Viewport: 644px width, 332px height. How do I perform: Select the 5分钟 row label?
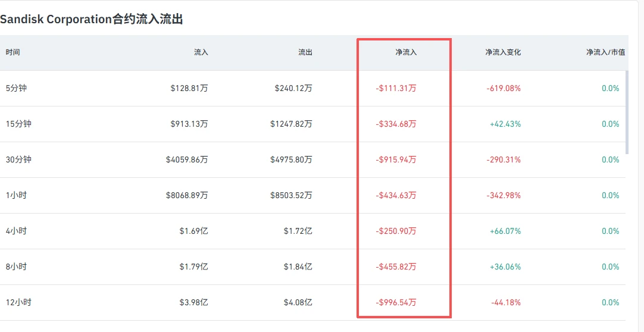pos(16,88)
